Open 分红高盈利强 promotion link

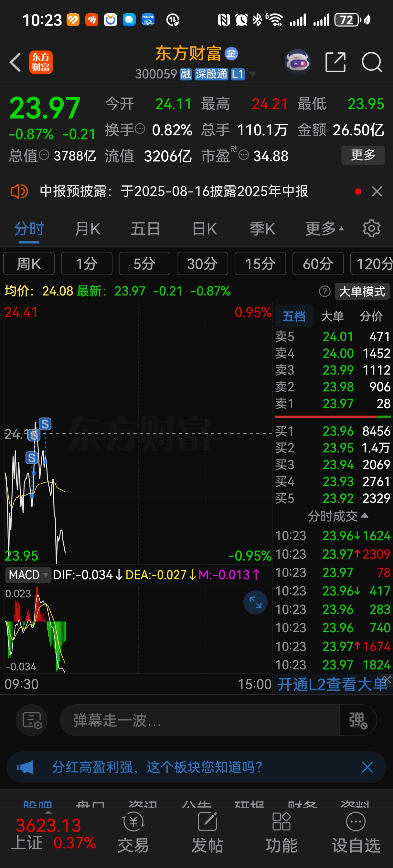(157, 767)
